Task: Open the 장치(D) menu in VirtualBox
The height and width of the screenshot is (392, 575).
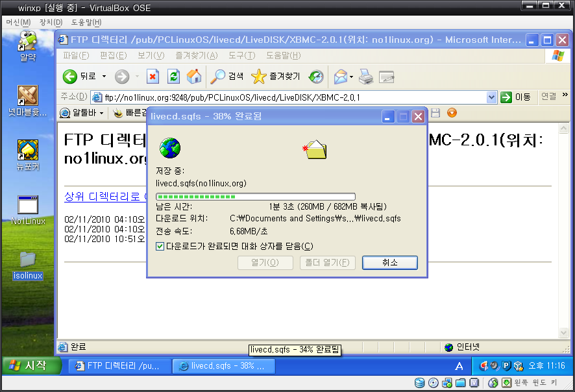Action: click(x=51, y=22)
